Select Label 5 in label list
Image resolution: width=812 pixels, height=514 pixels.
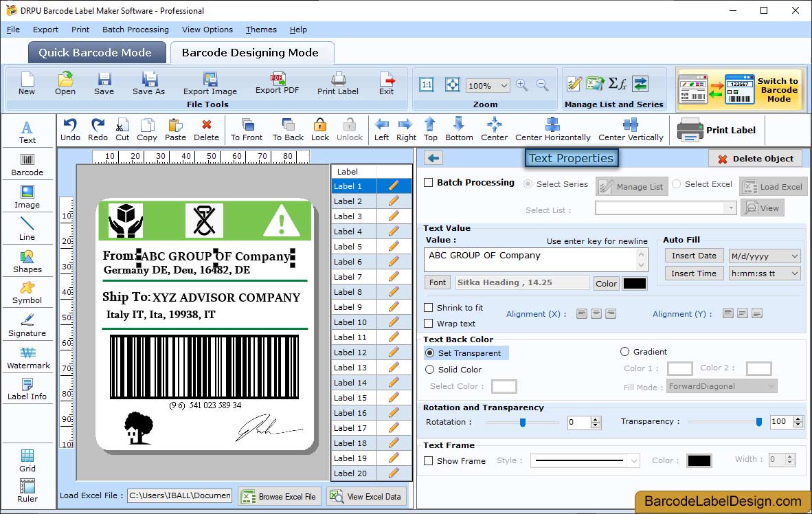click(x=371, y=247)
